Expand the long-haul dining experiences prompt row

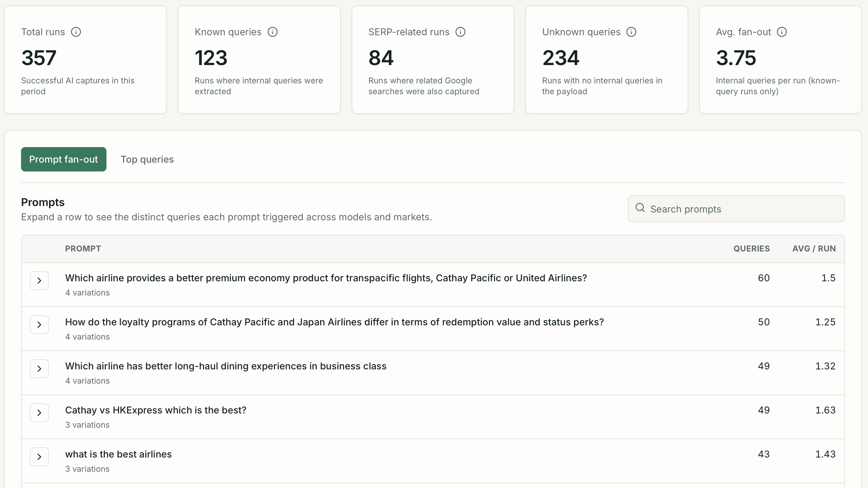pyautogui.click(x=39, y=369)
